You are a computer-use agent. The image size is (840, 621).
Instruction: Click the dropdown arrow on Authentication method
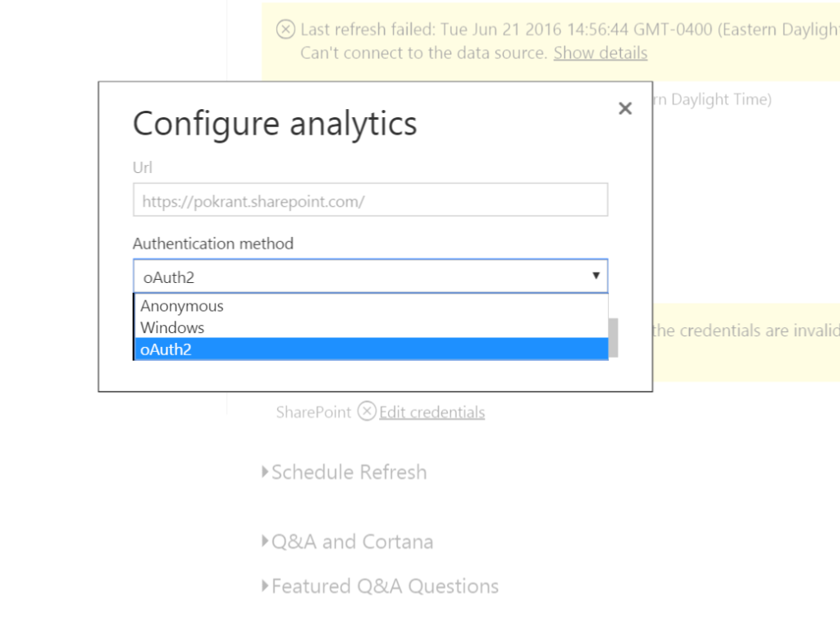pos(596,276)
